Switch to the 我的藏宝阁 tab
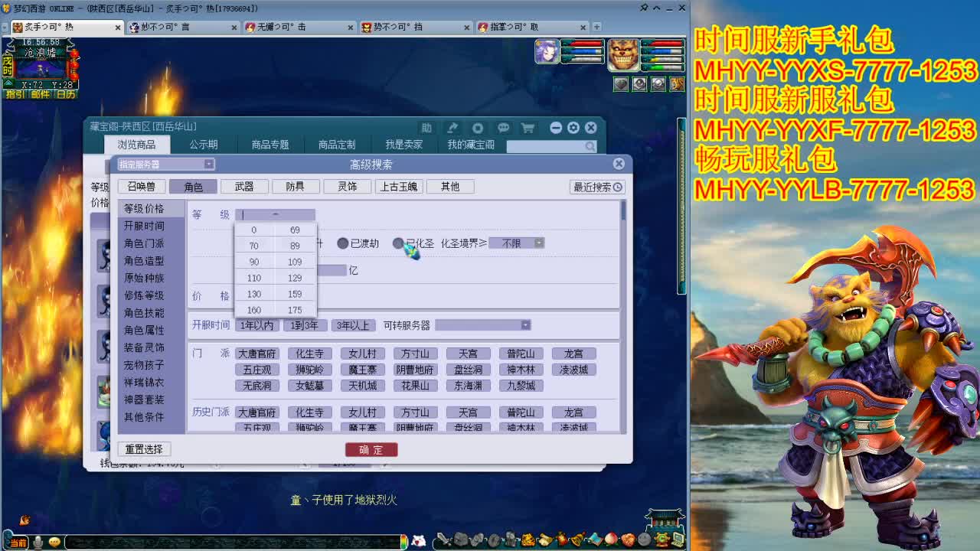 tap(471, 145)
